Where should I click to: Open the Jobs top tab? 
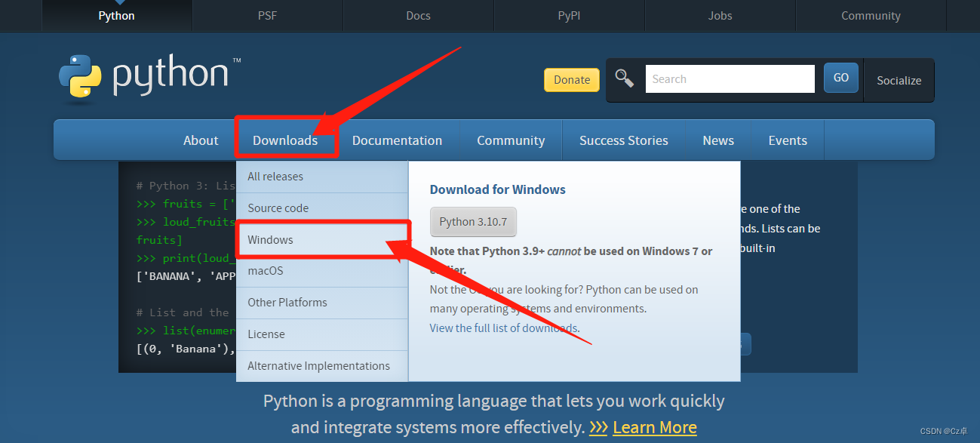(x=720, y=15)
